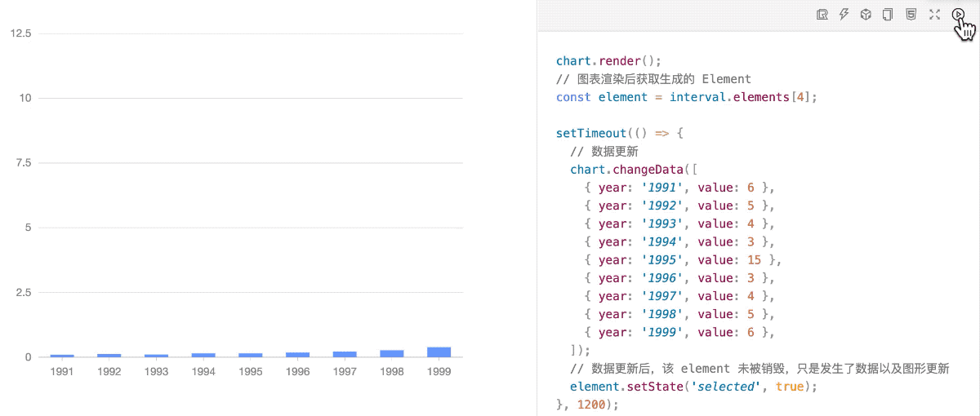Click the 7.5 y-axis tick label
The image size is (980, 416).
(x=24, y=162)
